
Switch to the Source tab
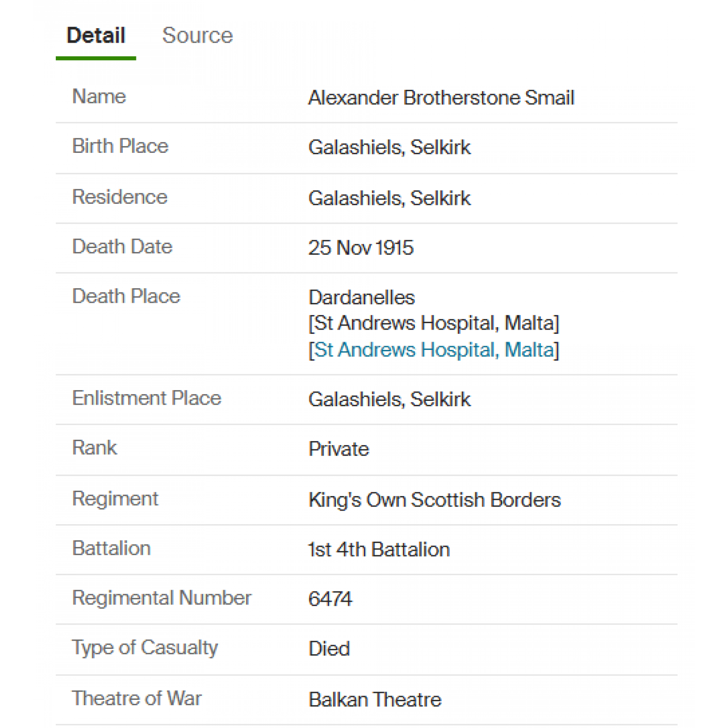click(198, 35)
